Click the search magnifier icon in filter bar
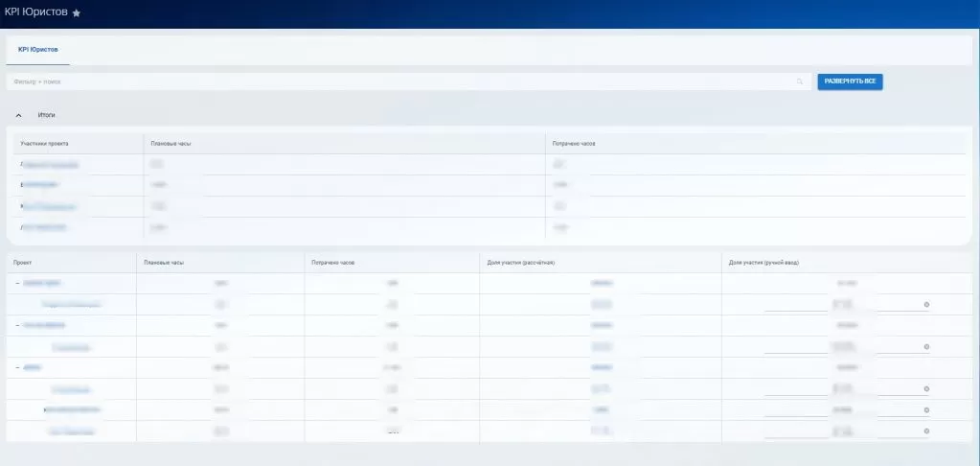The height and width of the screenshot is (466, 980). (x=800, y=82)
